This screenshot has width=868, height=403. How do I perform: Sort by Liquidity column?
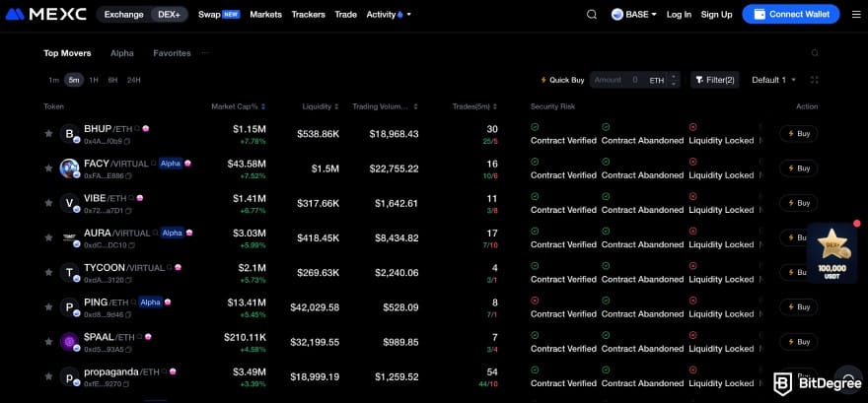[x=321, y=106]
